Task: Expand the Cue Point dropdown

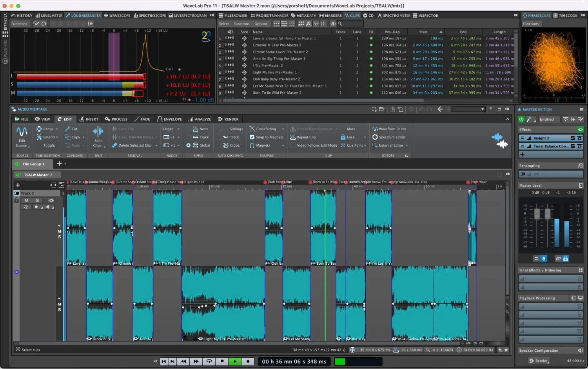Action: pos(365,145)
